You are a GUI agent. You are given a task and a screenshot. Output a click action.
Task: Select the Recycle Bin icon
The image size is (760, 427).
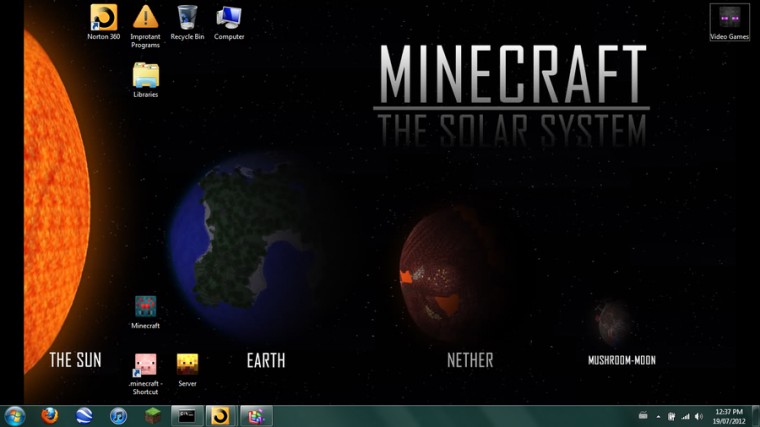pyautogui.click(x=187, y=22)
